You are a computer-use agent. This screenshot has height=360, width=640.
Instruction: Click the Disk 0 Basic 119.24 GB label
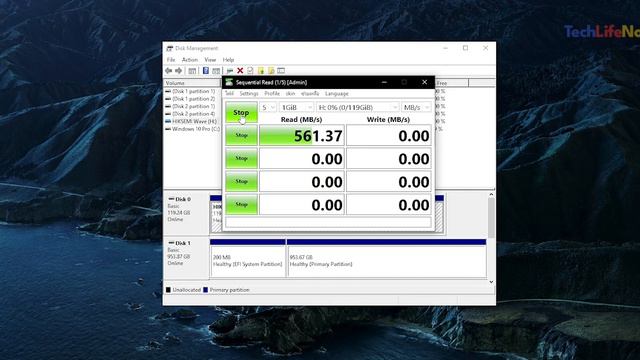[x=186, y=213]
